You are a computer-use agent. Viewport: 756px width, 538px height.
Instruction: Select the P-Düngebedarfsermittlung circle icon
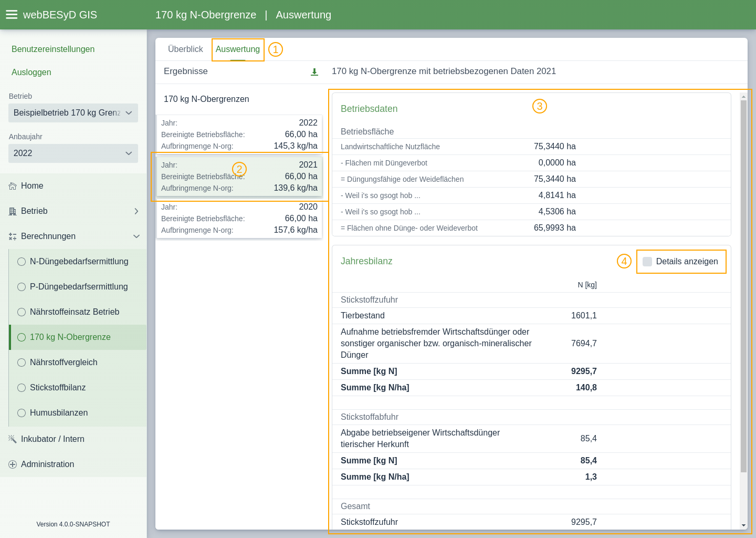click(x=22, y=287)
